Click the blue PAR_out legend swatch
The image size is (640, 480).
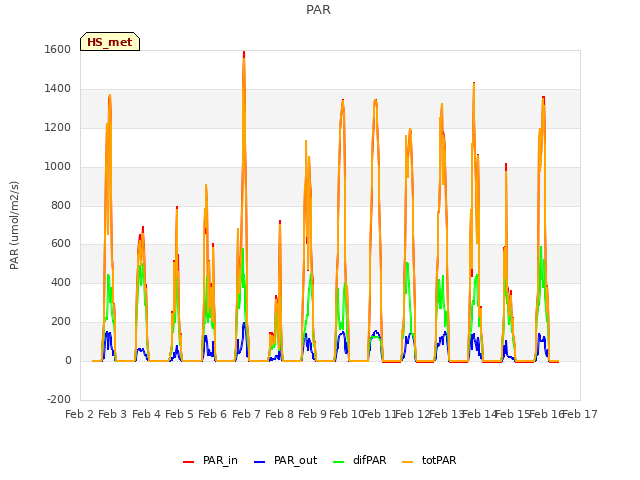coord(260,462)
